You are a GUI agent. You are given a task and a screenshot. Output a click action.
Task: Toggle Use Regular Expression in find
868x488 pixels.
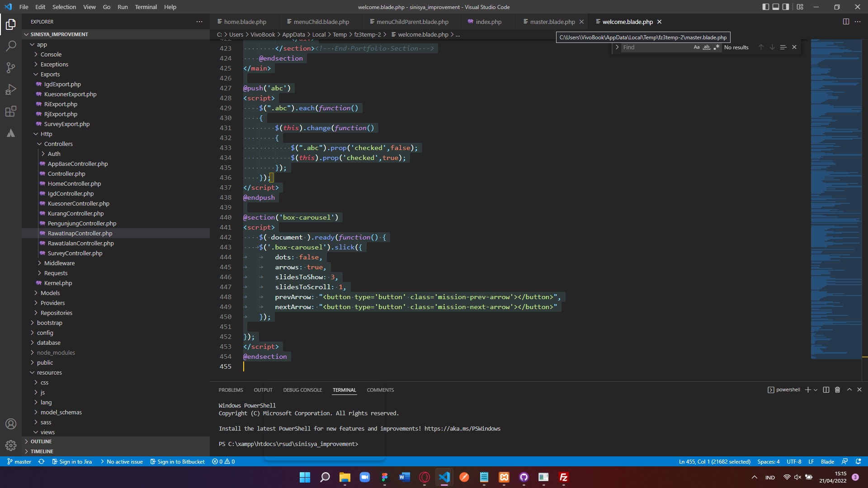click(717, 47)
